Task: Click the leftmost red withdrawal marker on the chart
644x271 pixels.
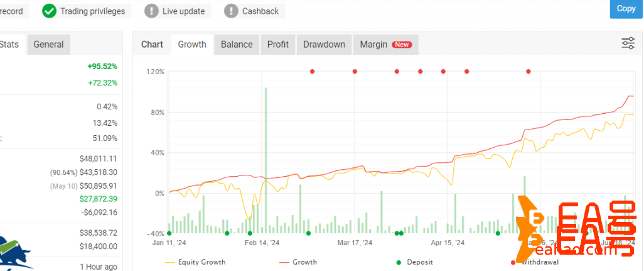Action: (312, 72)
